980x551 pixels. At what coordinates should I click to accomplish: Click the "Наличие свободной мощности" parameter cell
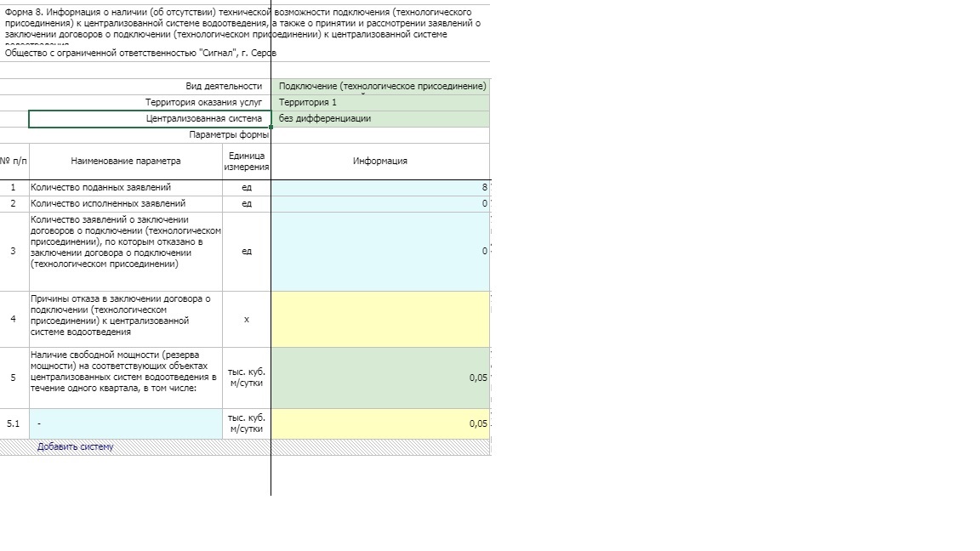click(126, 378)
